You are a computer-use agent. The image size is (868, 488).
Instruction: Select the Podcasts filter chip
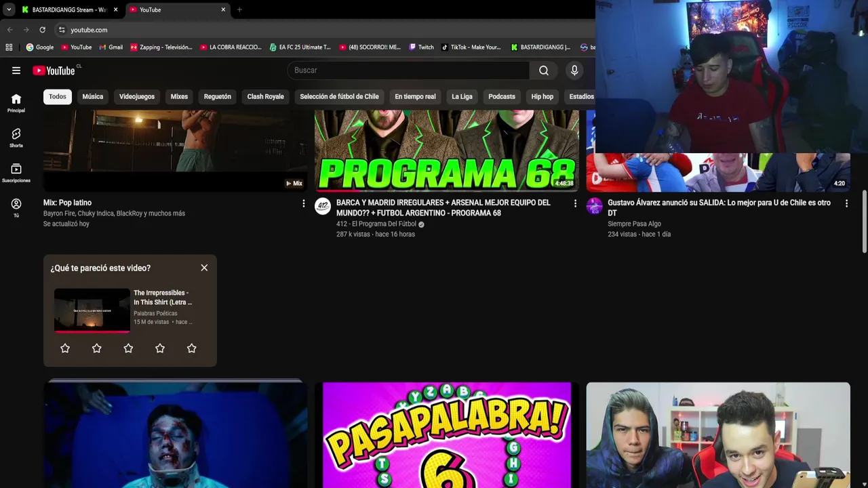[x=502, y=96]
